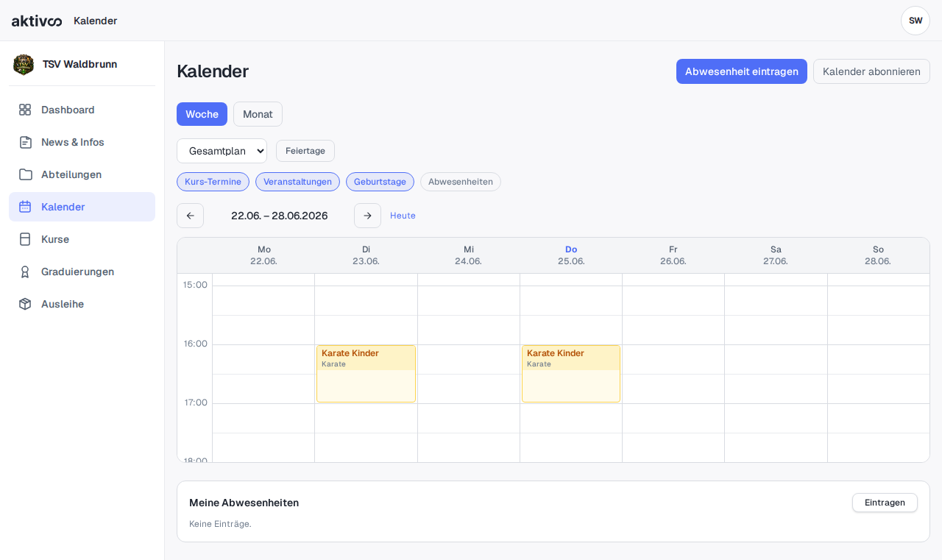Open the SW user avatar menu
The height and width of the screenshot is (560, 942).
click(x=916, y=21)
